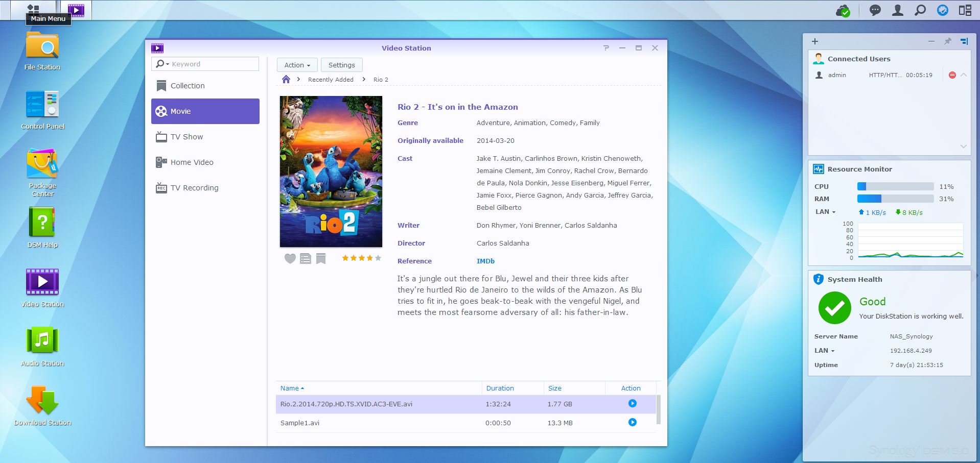This screenshot has width=980, height=463.
Task: Set the fifth star rating
Action: pyautogui.click(x=378, y=258)
